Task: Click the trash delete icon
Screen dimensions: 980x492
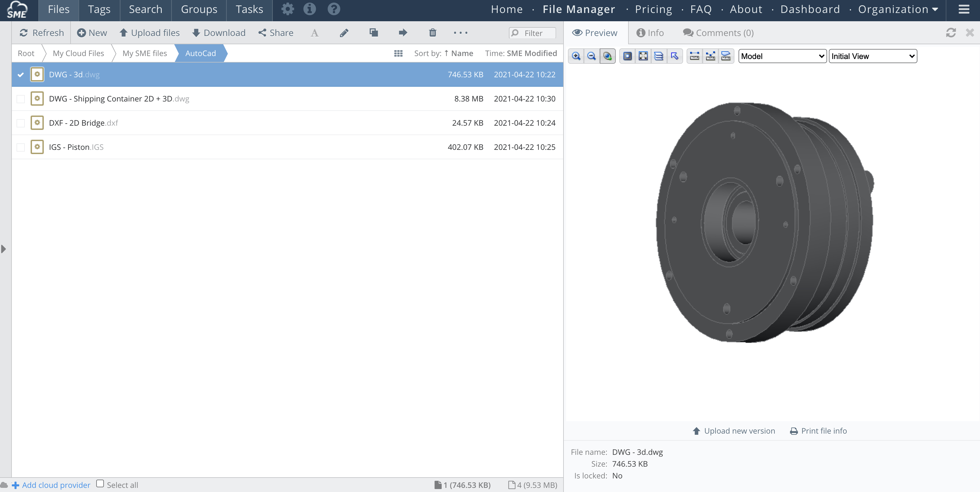Action: point(432,33)
